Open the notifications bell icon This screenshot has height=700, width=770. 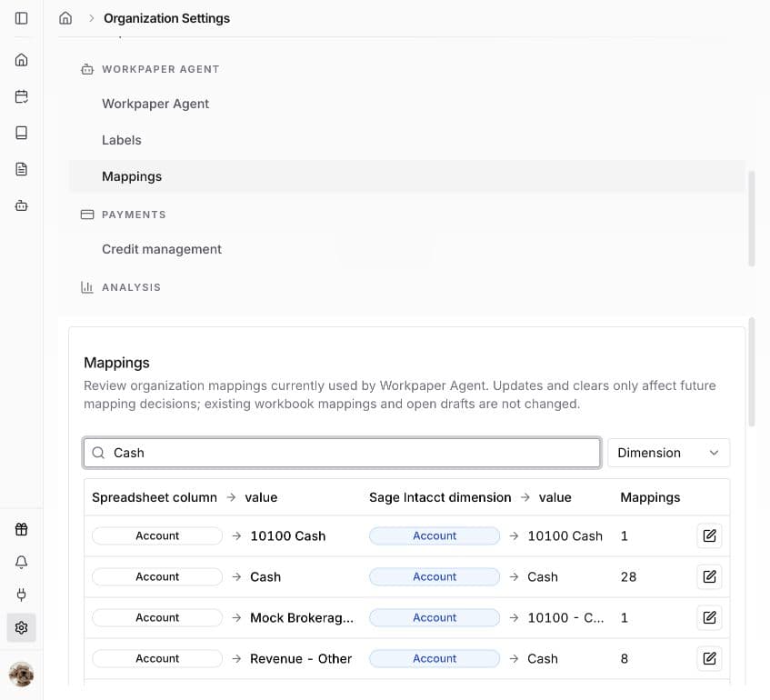pos(21,562)
